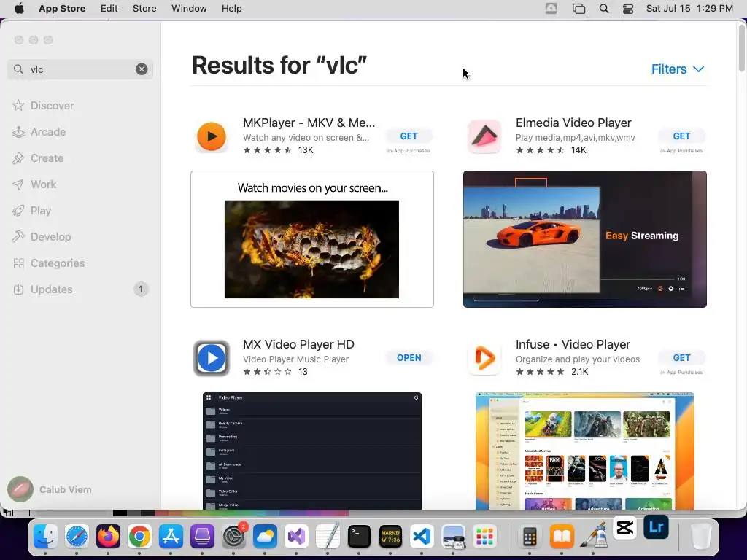Open the Terminal from the Dock

tap(359, 537)
